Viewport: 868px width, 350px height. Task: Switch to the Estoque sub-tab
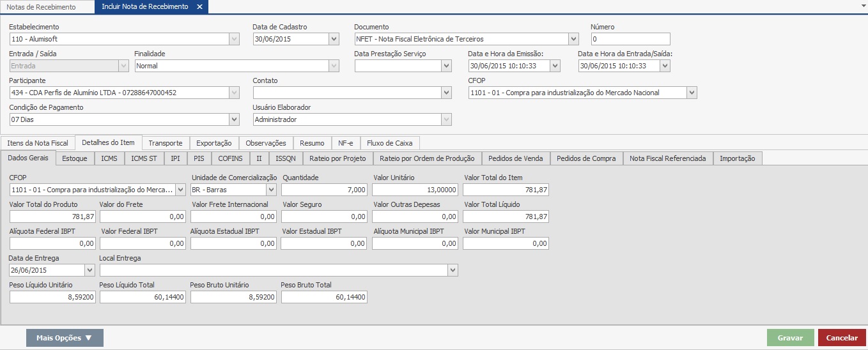(x=75, y=158)
